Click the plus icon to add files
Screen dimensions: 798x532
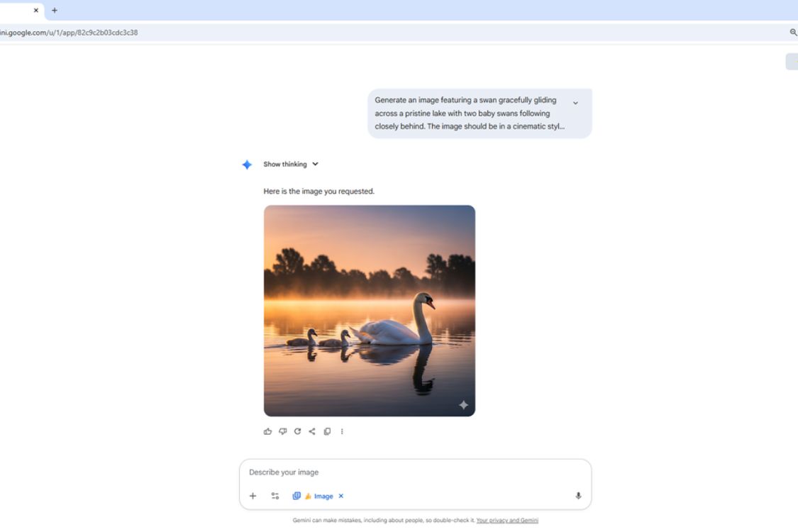(253, 496)
